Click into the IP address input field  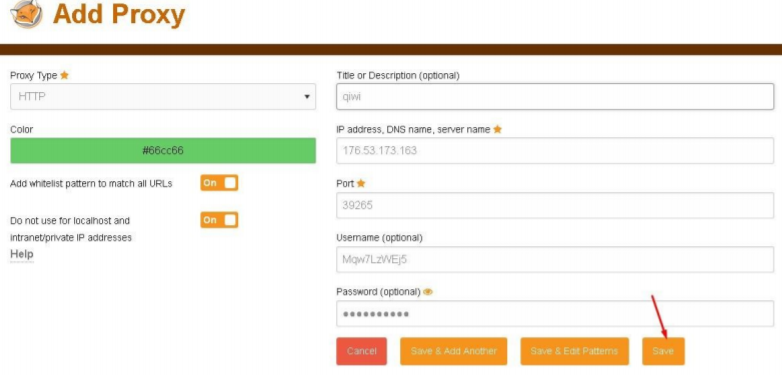tap(555, 151)
